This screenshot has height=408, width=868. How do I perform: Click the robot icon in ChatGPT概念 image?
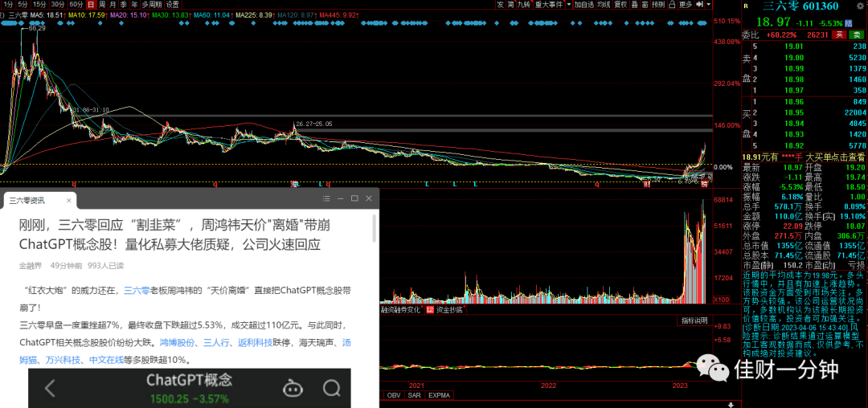[293, 388]
